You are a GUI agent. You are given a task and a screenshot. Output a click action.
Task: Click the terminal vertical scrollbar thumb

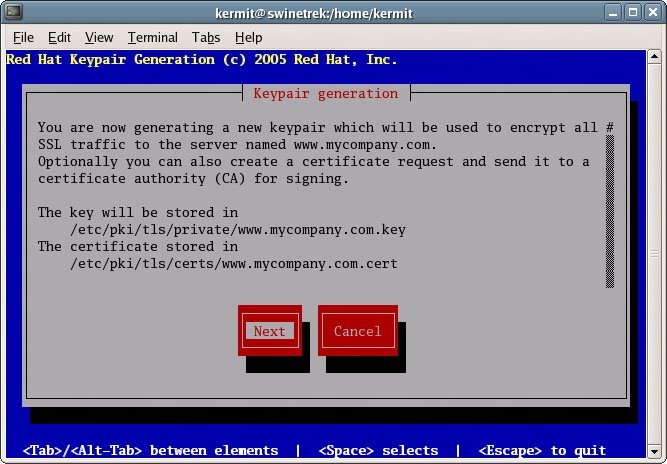click(654, 254)
